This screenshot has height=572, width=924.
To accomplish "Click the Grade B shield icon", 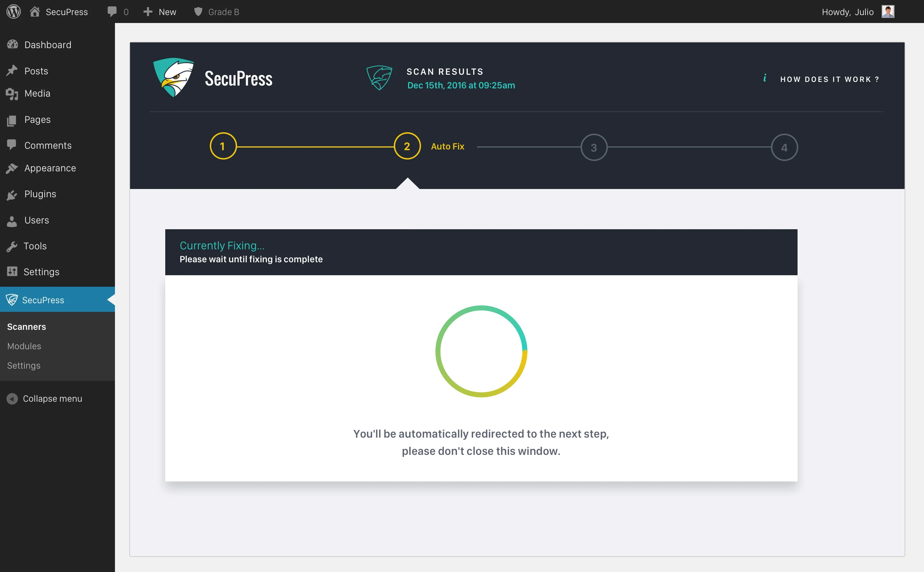I will (x=198, y=11).
